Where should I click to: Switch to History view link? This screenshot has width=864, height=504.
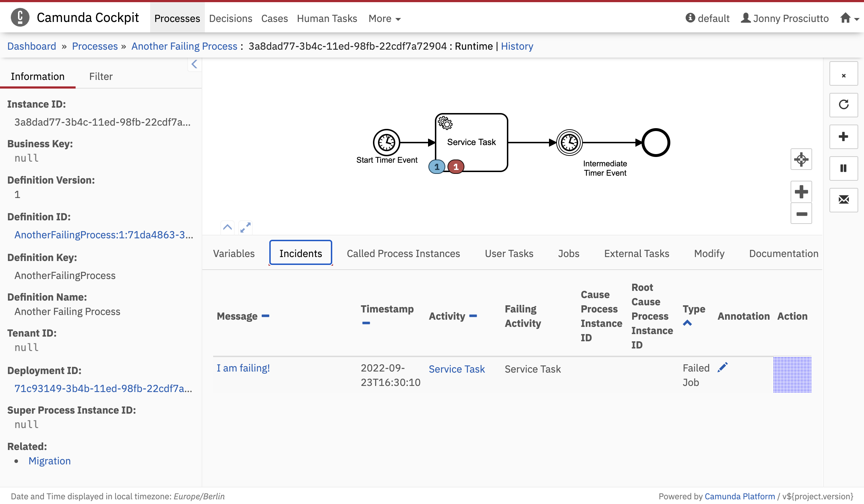[x=517, y=46]
